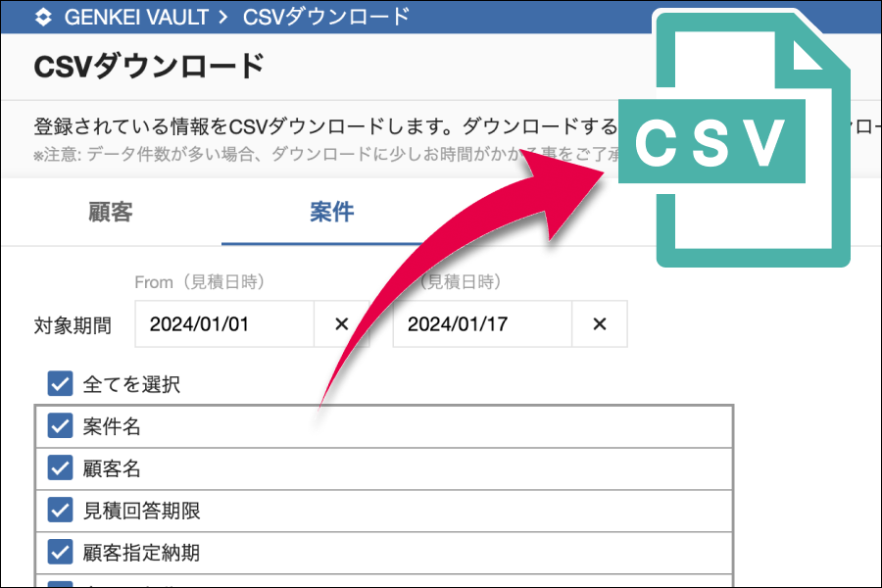Screen dimensions: 882x588
Task: Click the CSVダウンロード page heading
Action: point(149,67)
